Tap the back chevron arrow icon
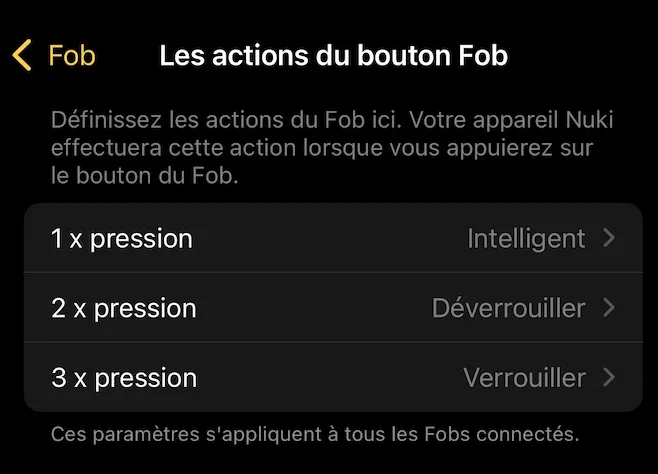This screenshot has width=658, height=474. point(22,55)
